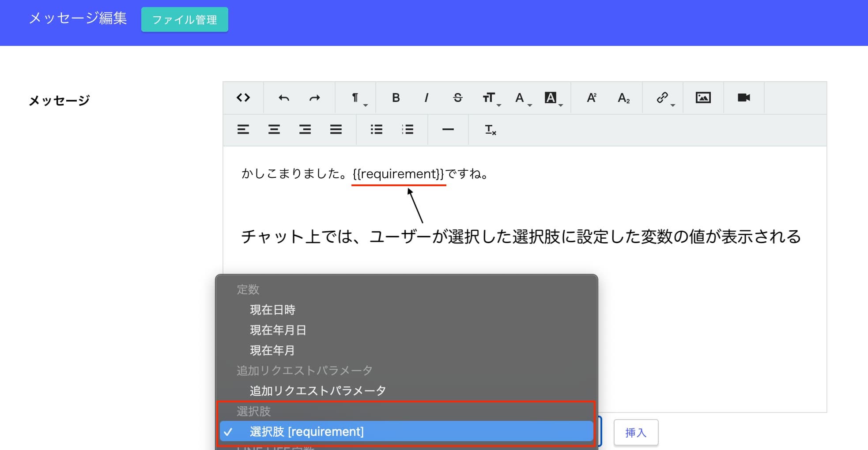Apply superscript formatting

[592, 97]
